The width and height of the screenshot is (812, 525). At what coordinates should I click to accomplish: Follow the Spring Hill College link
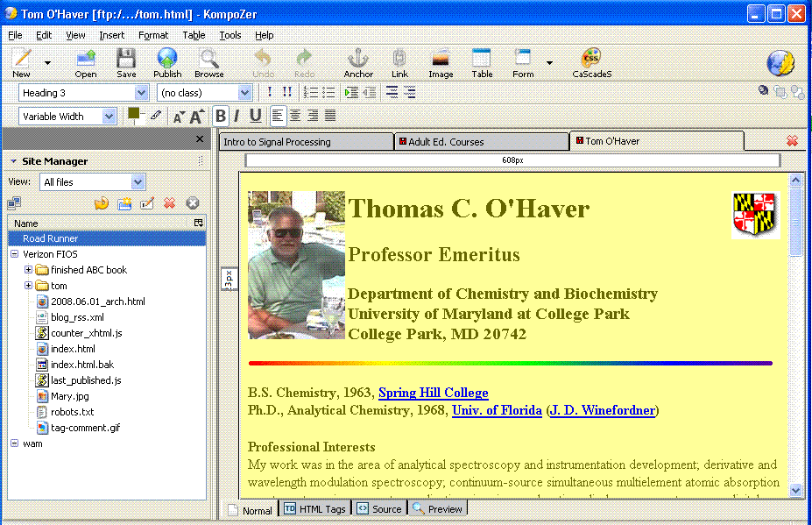pyautogui.click(x=434, y=393)
